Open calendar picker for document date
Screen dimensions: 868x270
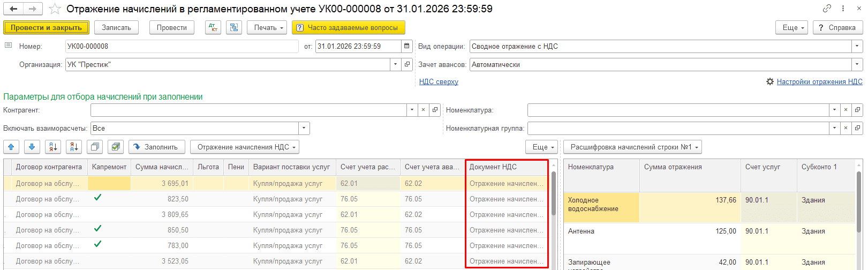point(407,47)
